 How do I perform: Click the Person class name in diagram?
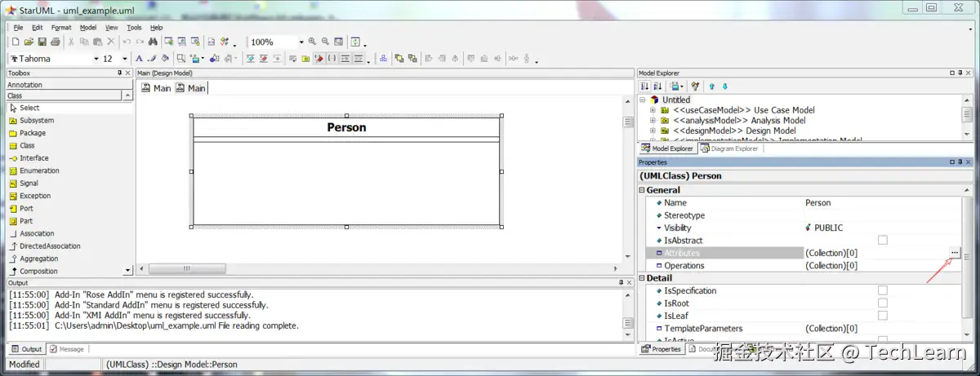pos(346,127)
